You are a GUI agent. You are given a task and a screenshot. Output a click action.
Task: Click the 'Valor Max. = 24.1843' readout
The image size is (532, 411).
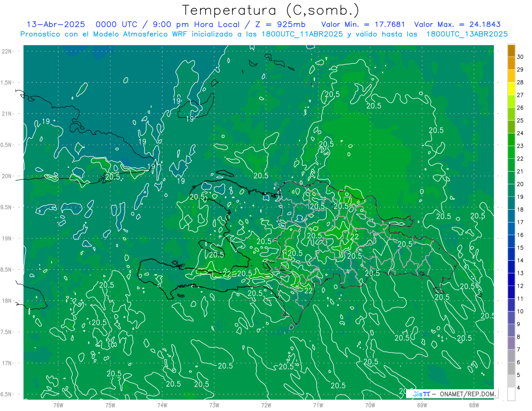point(457,25)
